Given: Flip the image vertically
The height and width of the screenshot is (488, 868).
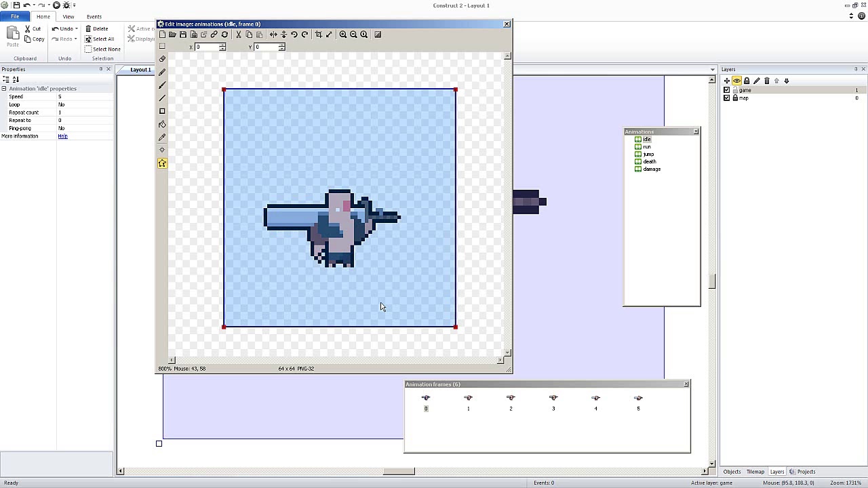Looking at the screenshot, I should (x=283, y=35).
